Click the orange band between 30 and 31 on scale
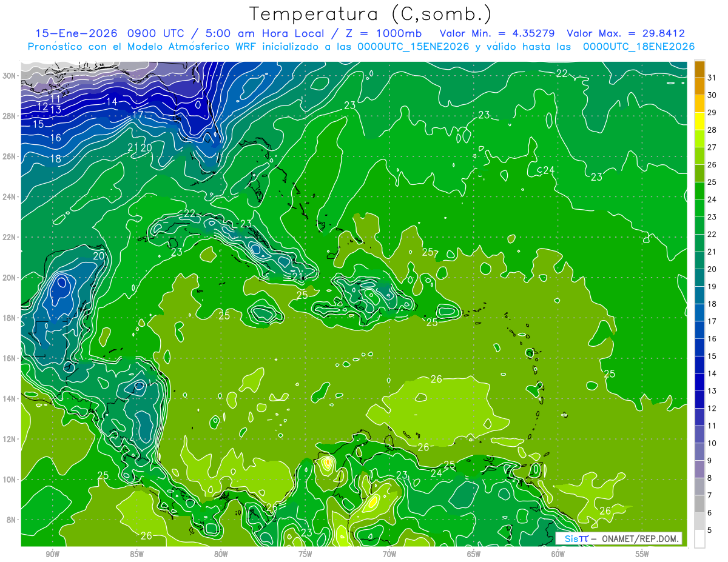Screen dimensions: 728x562 coord(699,87)
